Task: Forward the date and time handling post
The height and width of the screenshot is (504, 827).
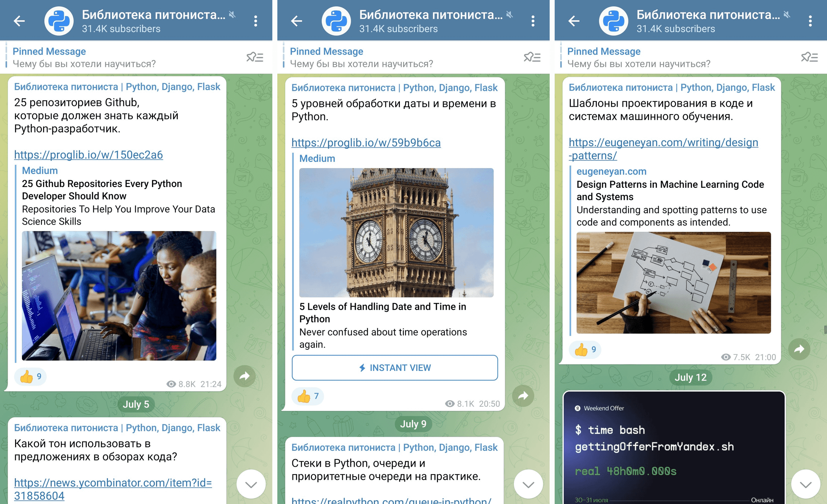Action: (x=523, y=395)
